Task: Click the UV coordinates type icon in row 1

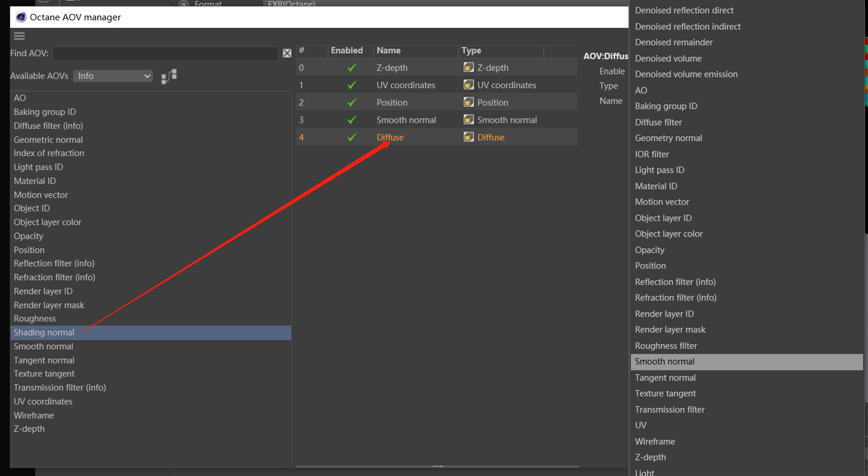Action: pos(468,85)
